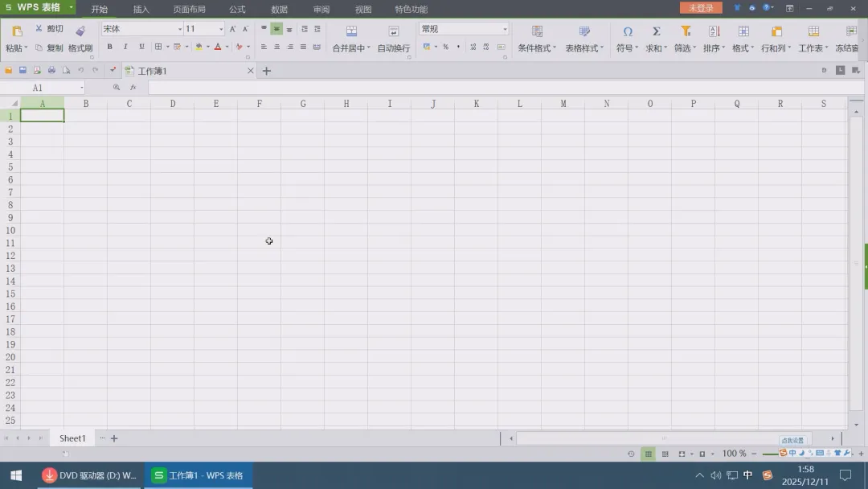Click the Rows and Columns (行和列) icon

coord(776,31)
